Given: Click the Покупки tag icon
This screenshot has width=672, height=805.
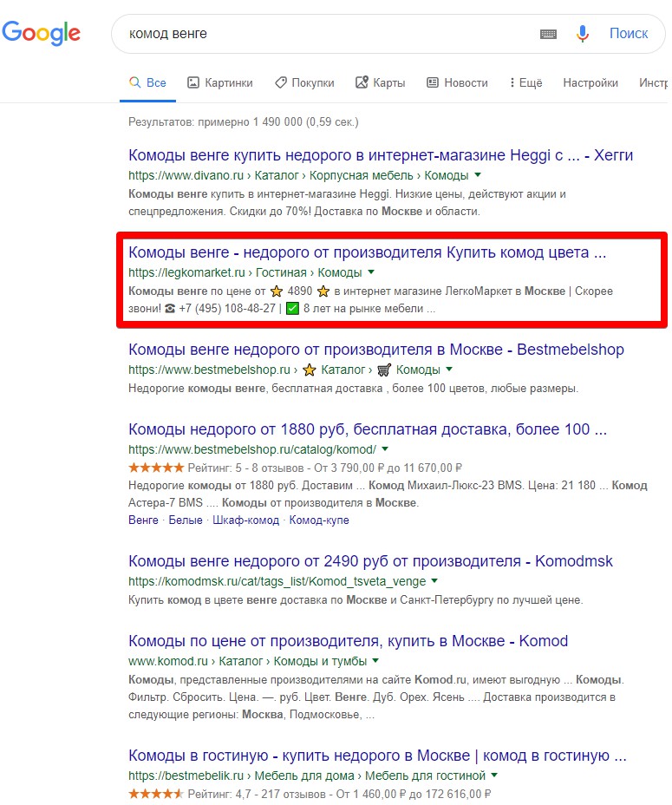Looking at the screenshot, I should pos(280,82).
